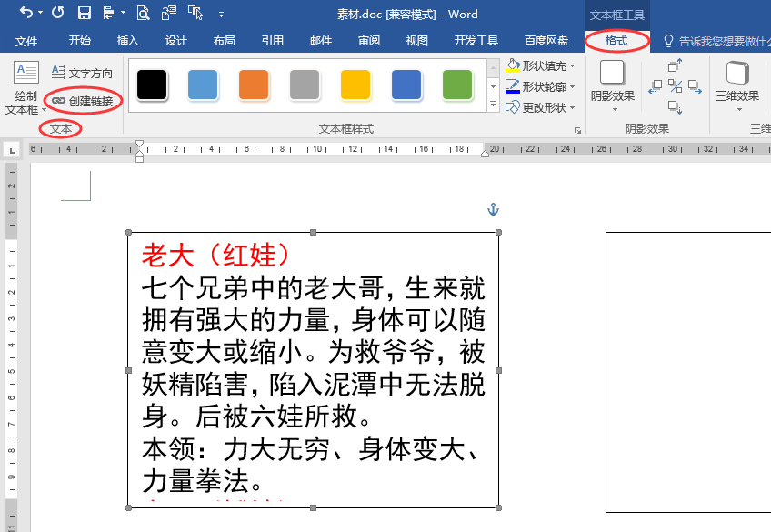Open the 文件 tab
Image resolution: width=771 pixels, height=532 pixels.
coord(26,41)
